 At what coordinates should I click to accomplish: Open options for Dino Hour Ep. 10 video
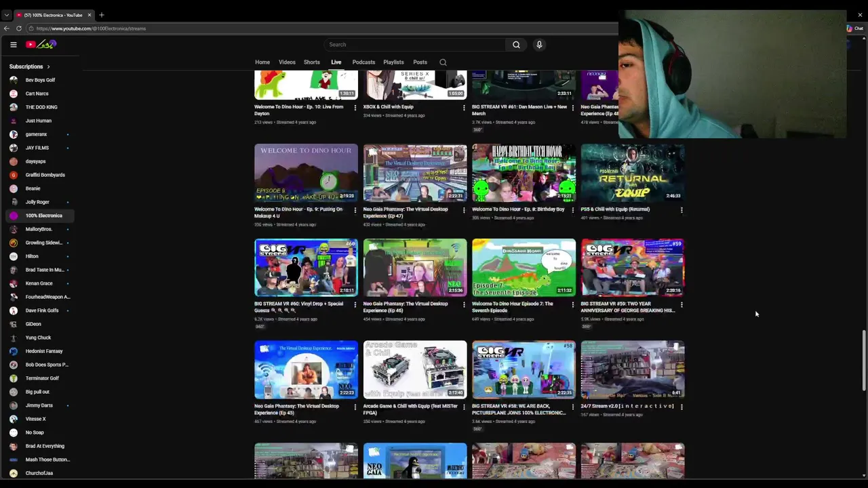355,108
